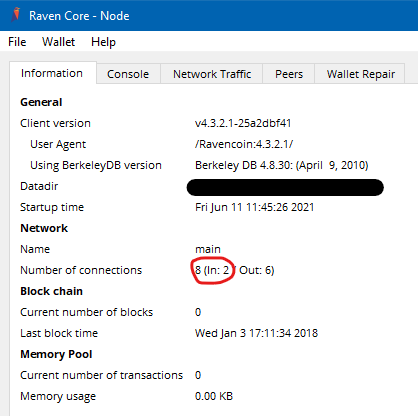Select the Berkeley DB 4.8.30 value
The image size is (418, 416).
click(282, 165)
